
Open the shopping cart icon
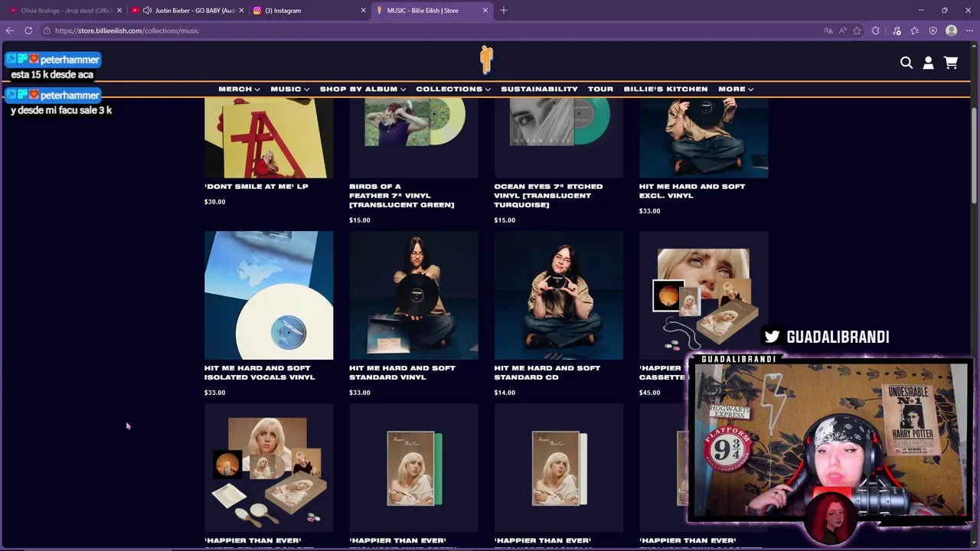pyautogui.click(x=951, y=63)
